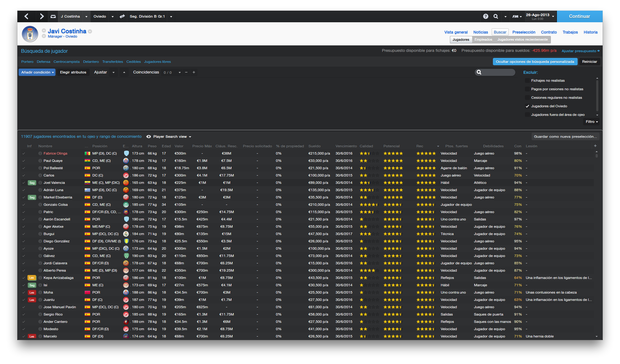
Task: Click the Oviedo club crest
Action: click(x=30, y=34)
